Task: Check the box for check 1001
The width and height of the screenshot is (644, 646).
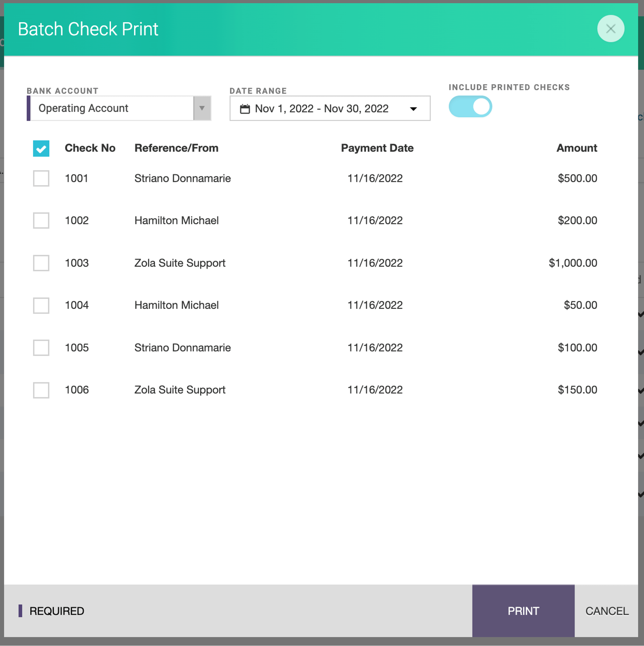Action: coord(41,178)
